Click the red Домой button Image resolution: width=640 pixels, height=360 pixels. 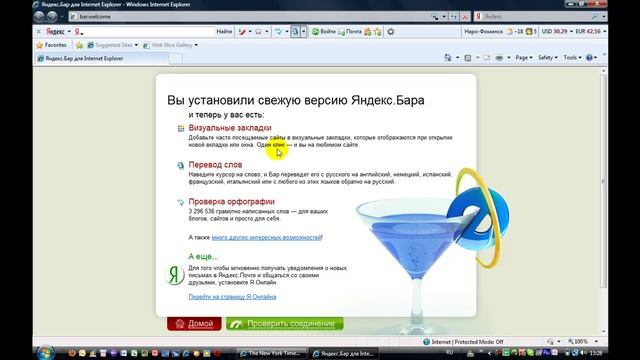coord(194,324)
